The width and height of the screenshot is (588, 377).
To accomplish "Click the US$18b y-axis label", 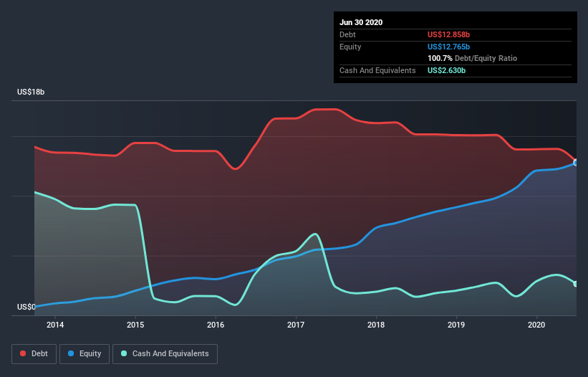I will coord(31,92).
